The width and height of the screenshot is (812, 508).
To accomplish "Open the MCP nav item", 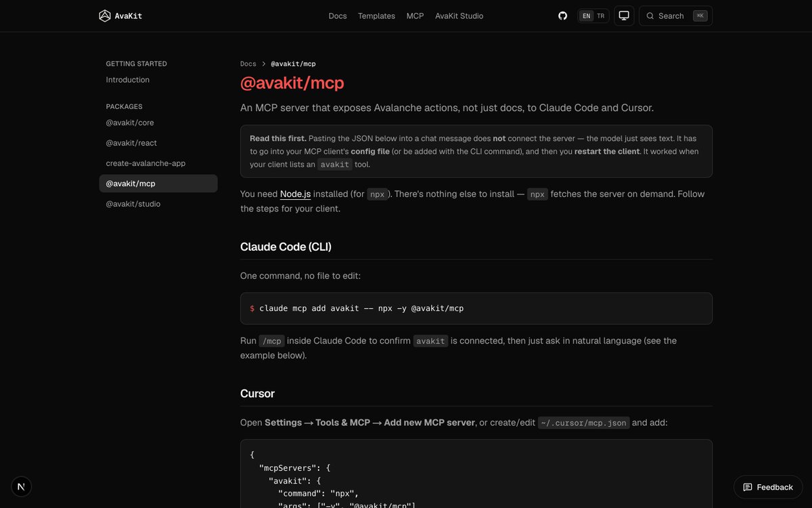I will (415, 16).
